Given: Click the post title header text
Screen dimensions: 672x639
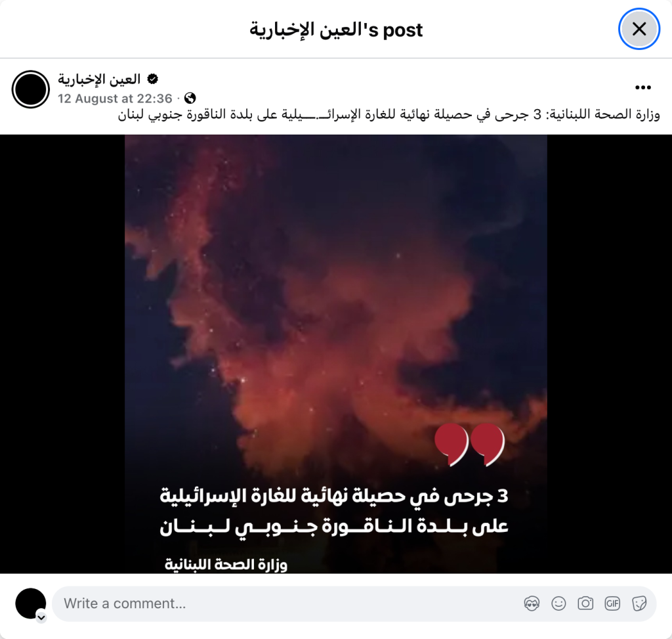Looking at the screenshot, I should click(x=336, y=30).
